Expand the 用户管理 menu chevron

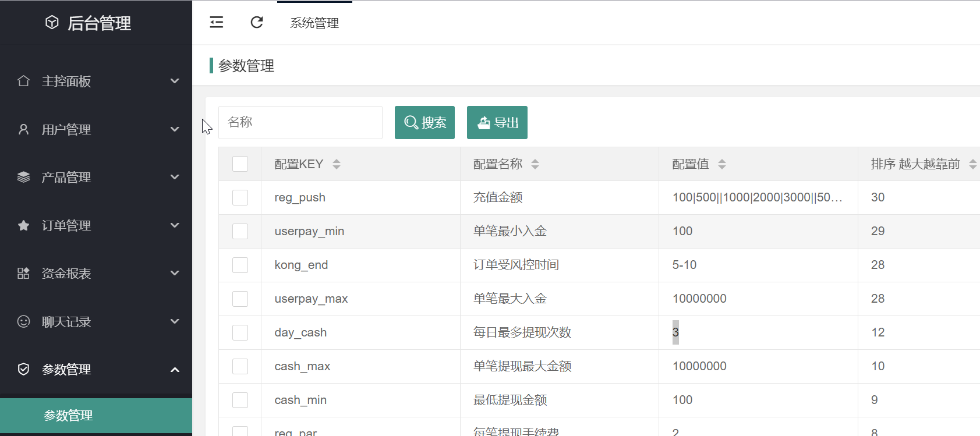[175, 129]
